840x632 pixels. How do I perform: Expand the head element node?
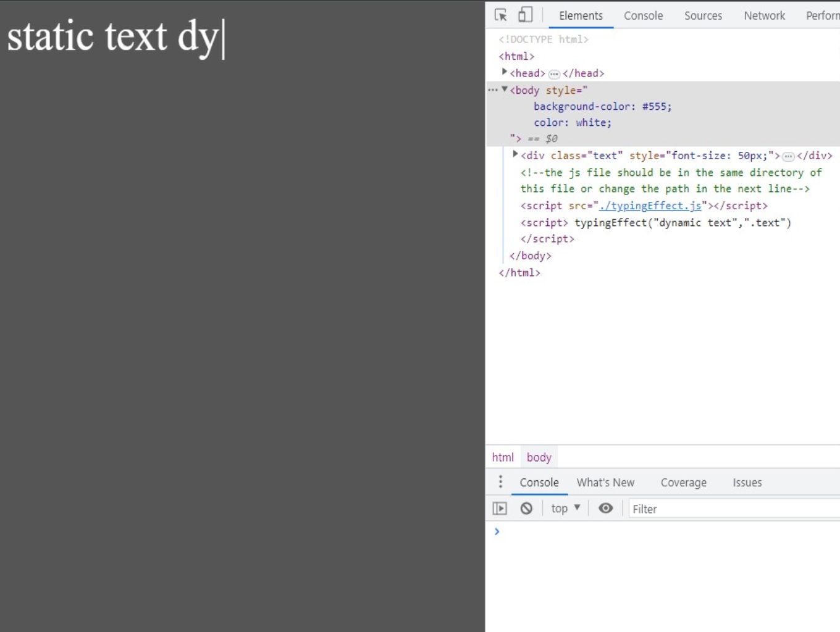click(505, 72)
